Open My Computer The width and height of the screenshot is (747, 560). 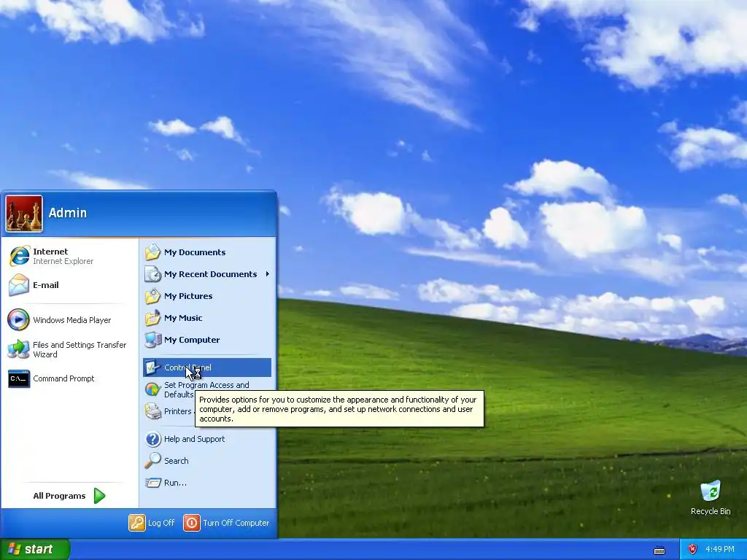(x=207, y=340)
